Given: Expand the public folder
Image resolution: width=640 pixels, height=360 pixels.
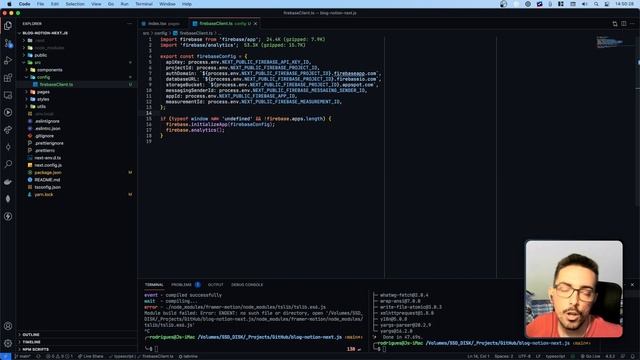Looking at the screenshot, I should pyautogui.click(x=76, y=55).
